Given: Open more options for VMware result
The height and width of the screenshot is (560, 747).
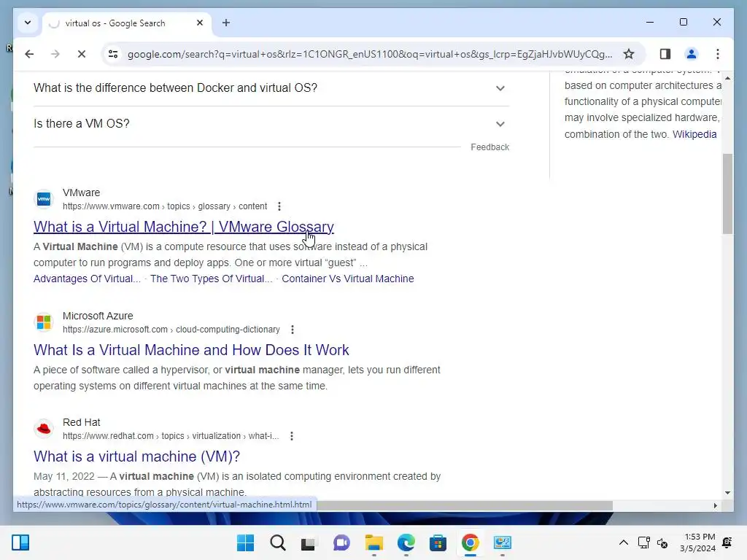Looking at the screenshot, I should 279,206.
